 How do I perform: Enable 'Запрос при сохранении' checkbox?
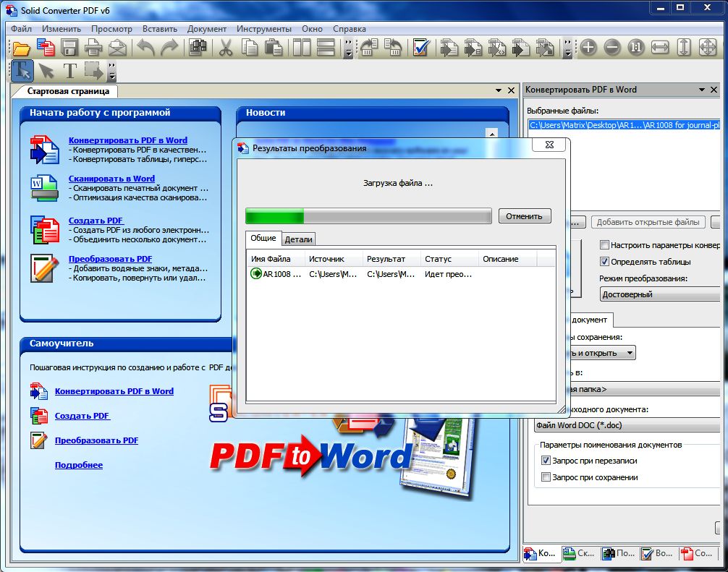click(x=546, y=477)
